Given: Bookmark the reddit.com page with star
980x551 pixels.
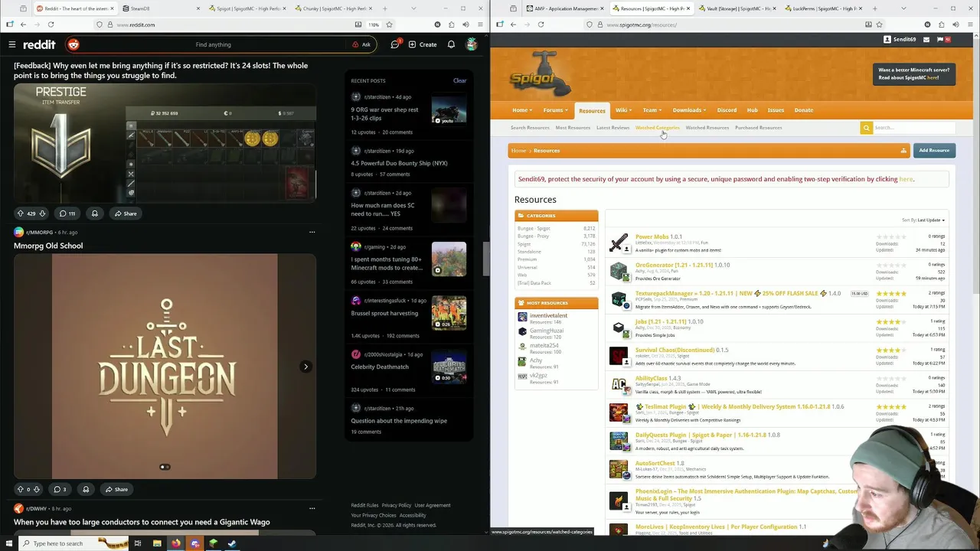Looking at the screenshot, I should tap(389, 24).
